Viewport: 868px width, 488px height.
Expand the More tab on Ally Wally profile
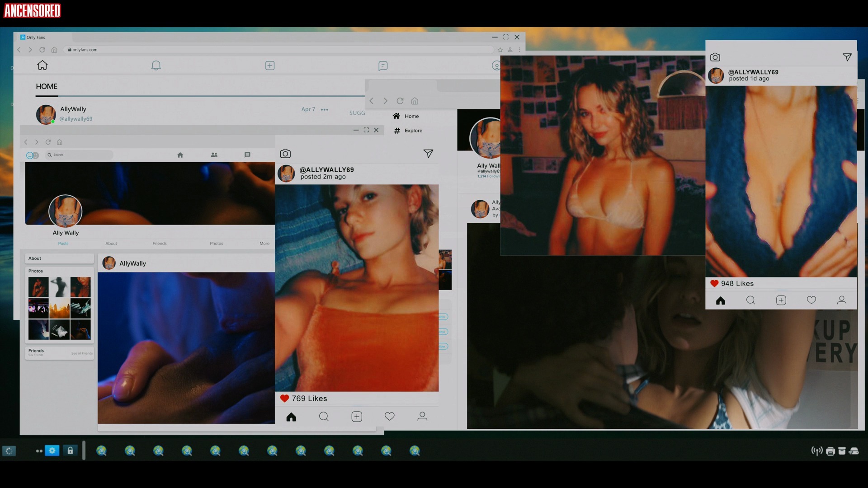click(x=264, y=244)
